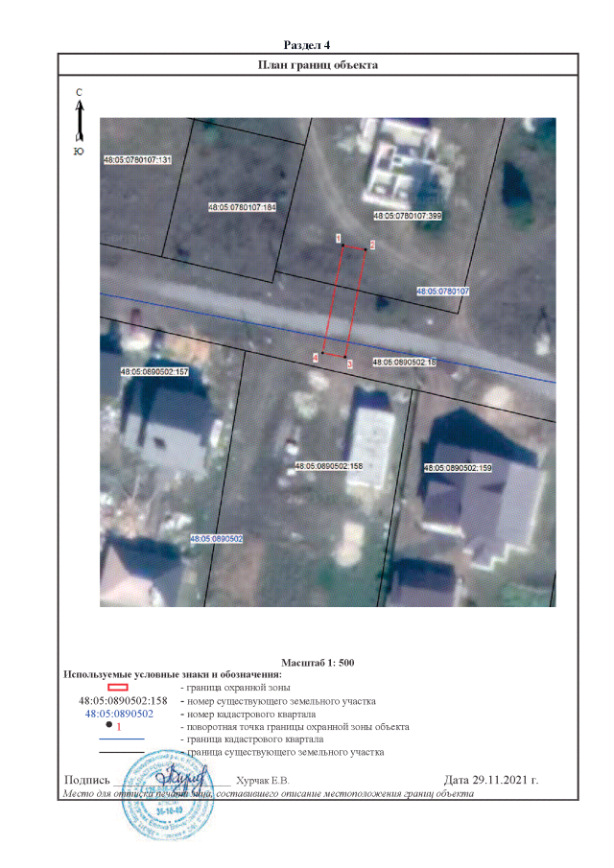Select turning point 1 on the map
Screen dimensions: 614x868
tap(343, 245)
